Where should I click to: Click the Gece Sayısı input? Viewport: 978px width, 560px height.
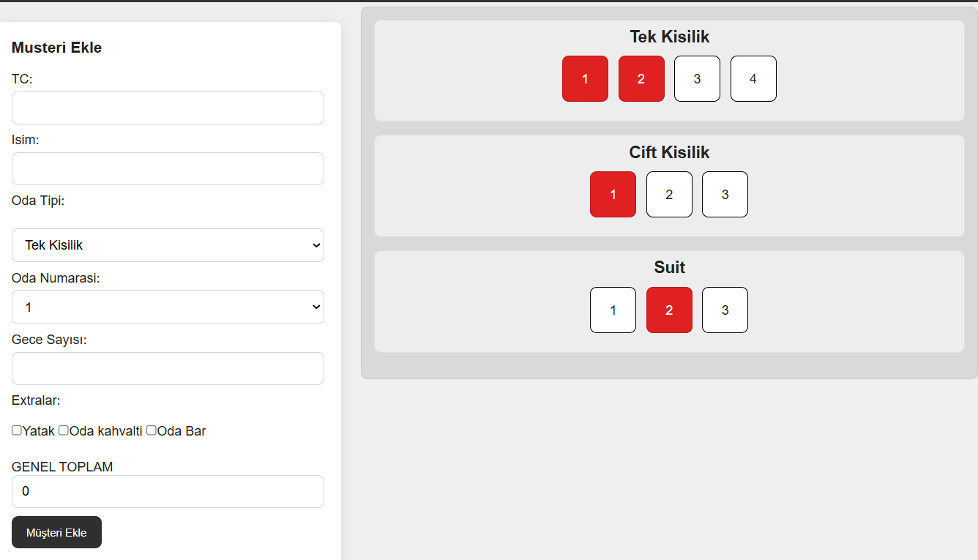[x=168, y=369]
